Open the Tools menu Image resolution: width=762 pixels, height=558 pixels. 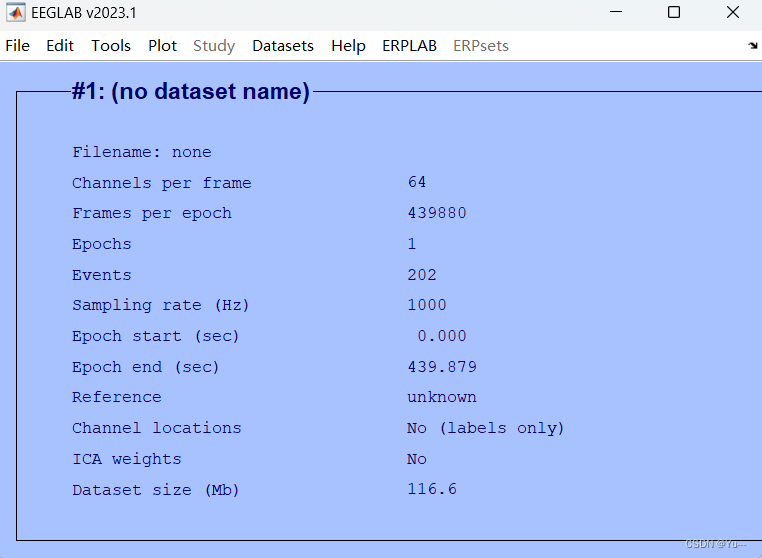(x=111, y=46)
